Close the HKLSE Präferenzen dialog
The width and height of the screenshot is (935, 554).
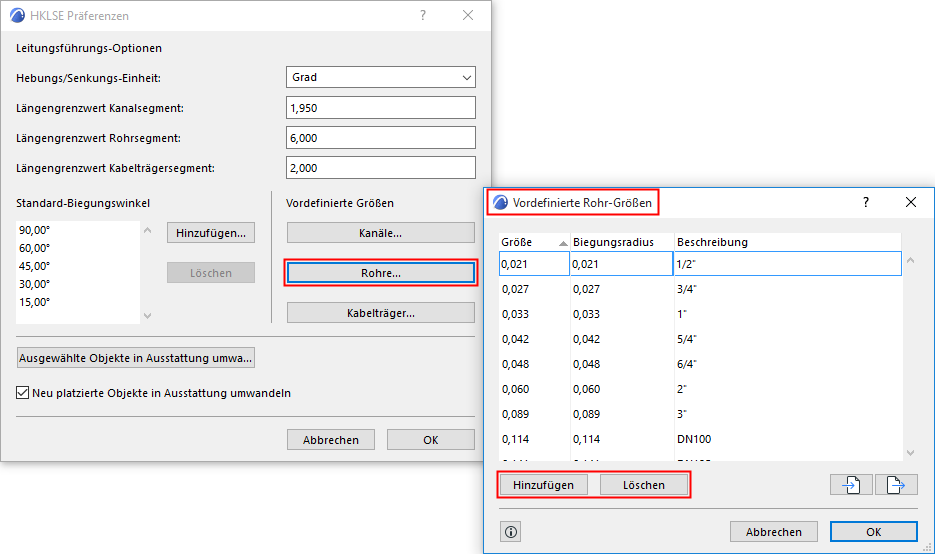468,16
